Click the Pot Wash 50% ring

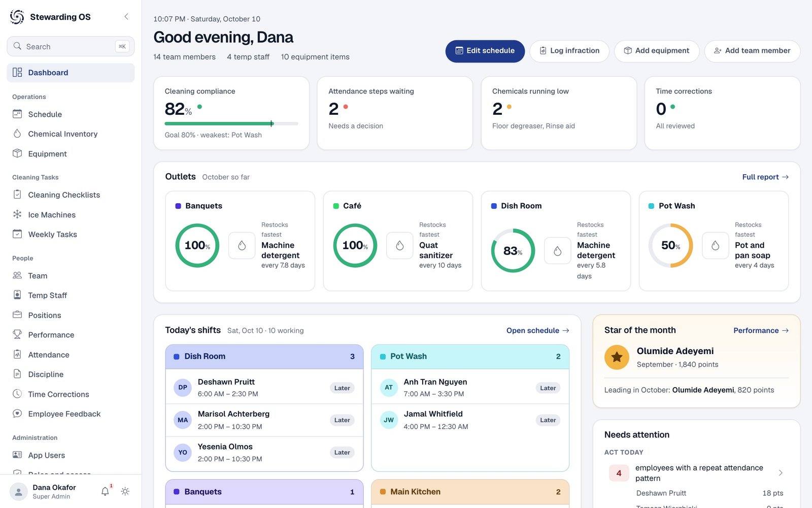click(x=671, y=245)
